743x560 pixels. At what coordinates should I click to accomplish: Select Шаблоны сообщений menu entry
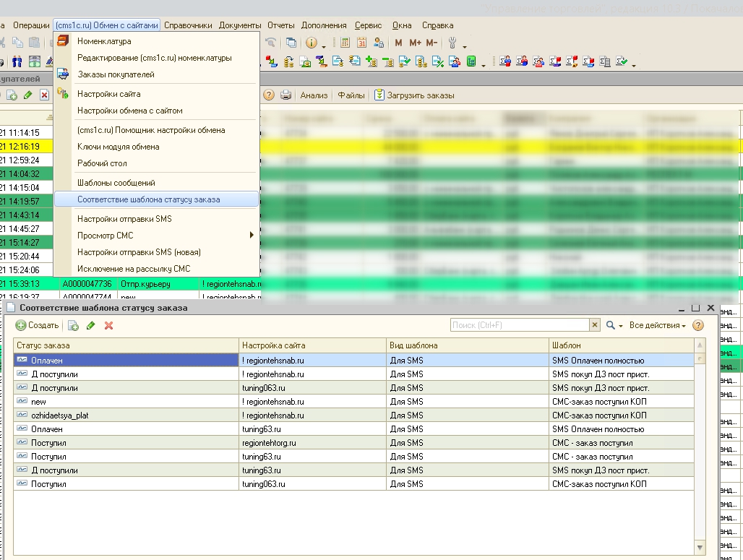tap(116, 183)
